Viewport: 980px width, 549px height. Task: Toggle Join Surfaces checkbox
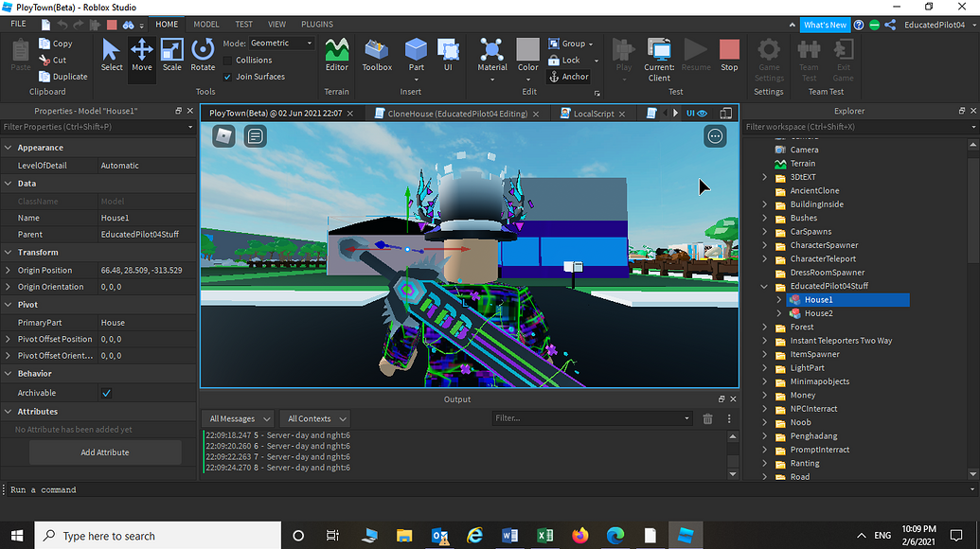click(227, 77)
